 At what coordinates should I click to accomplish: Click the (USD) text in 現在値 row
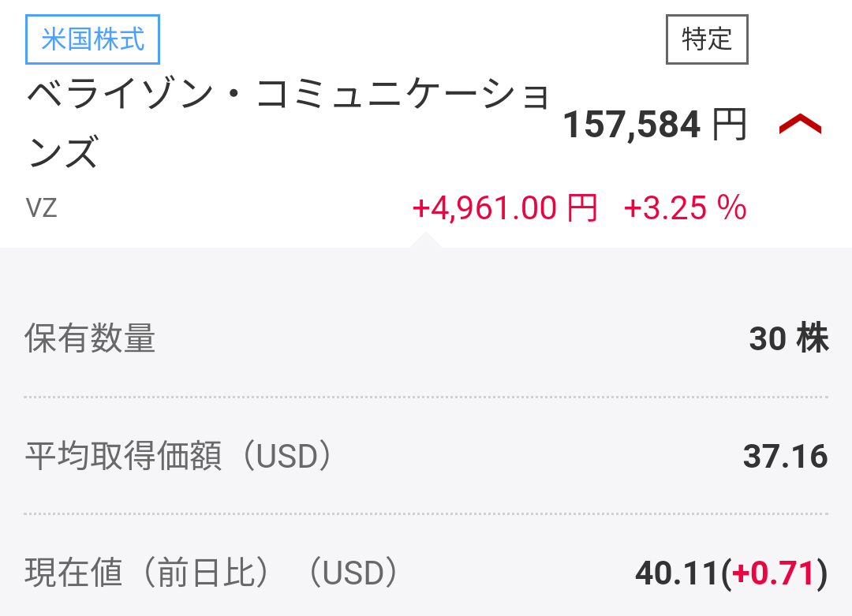352,573
